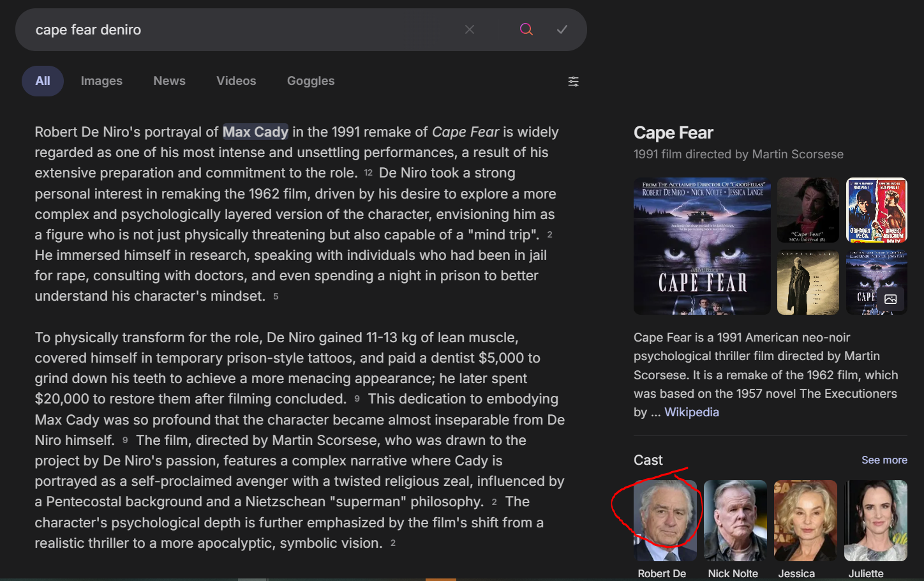Select Robert De Niro cast photo

[x=665, y=520]
